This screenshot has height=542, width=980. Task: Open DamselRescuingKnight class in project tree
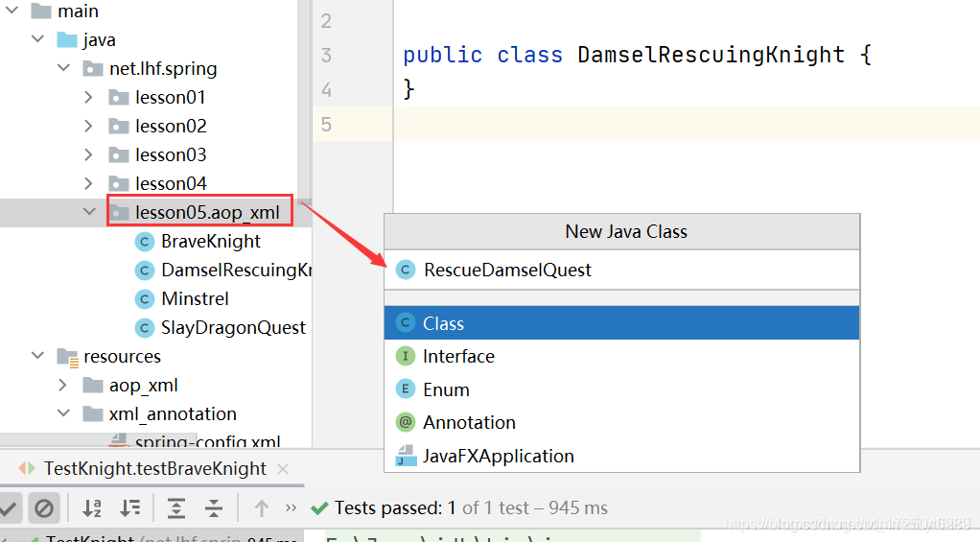click(236, 271)
